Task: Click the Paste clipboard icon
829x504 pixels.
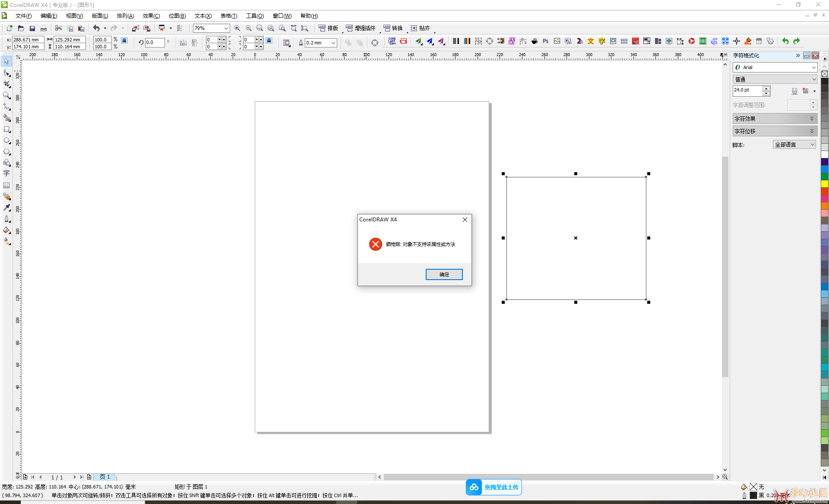Action: [x=81, y=28]
